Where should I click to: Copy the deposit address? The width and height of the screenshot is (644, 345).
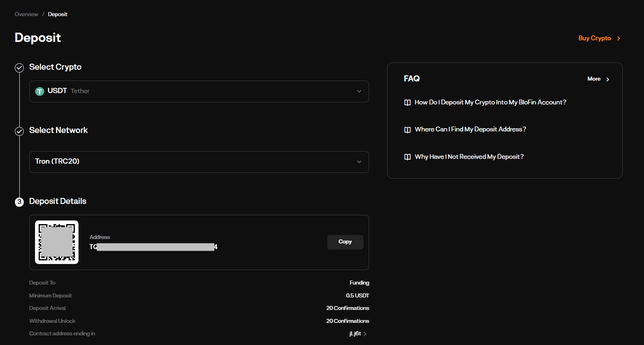pos(345,242)
